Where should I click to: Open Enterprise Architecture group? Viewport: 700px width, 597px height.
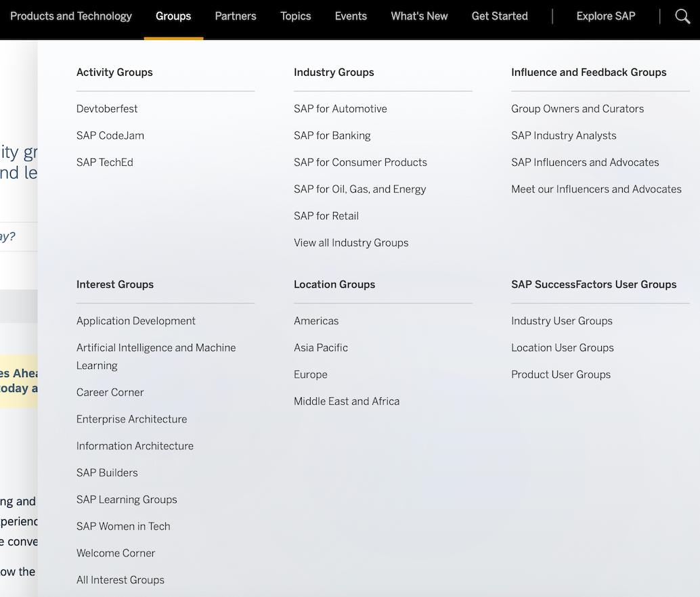pyautogui.click(x=132, y=420)
